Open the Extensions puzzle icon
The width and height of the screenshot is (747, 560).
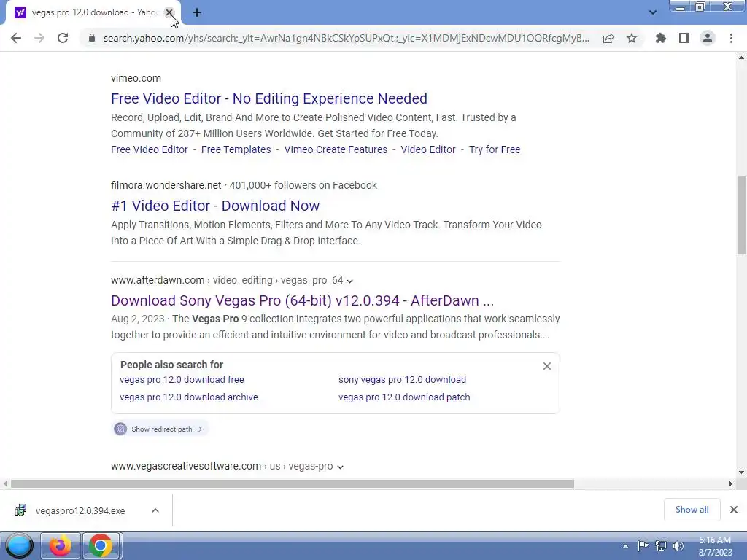coord(661,38)
